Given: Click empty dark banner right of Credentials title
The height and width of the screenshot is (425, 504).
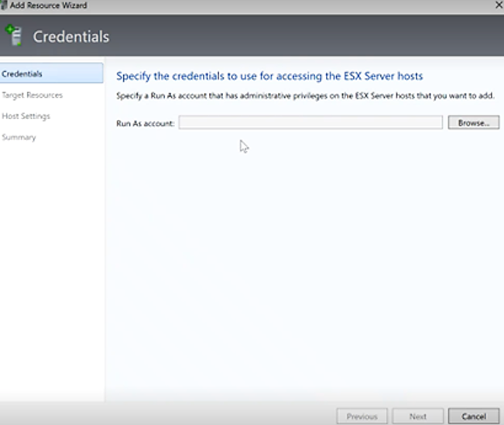Looking at the screenshot, I should (310, 36).
